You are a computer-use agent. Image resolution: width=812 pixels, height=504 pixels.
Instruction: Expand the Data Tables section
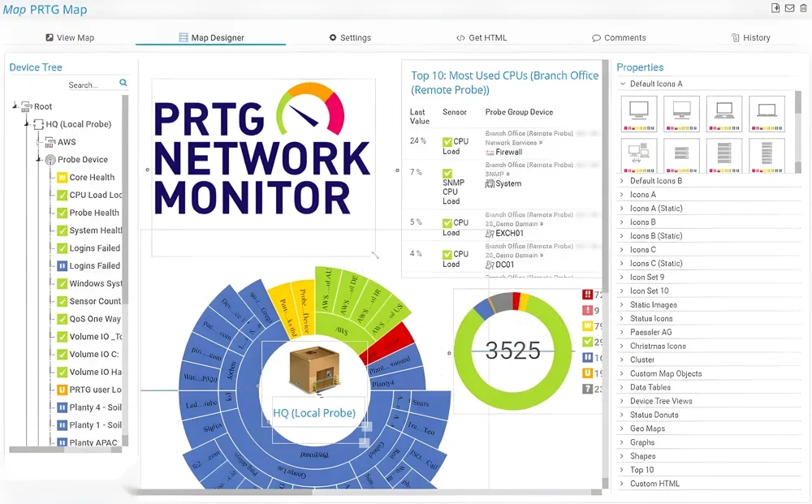[623, 387]
